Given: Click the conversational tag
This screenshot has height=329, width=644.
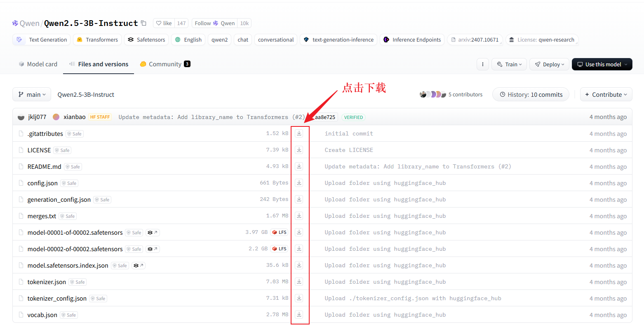Looking at the screenshot, I should [276, 40].
